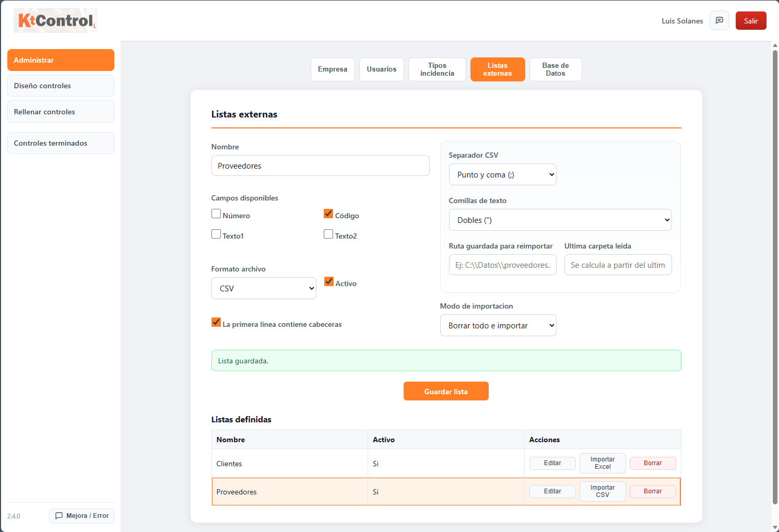Click the page vertical scrollbar
This screenshot has width=779, height=532.
[775, 277]
